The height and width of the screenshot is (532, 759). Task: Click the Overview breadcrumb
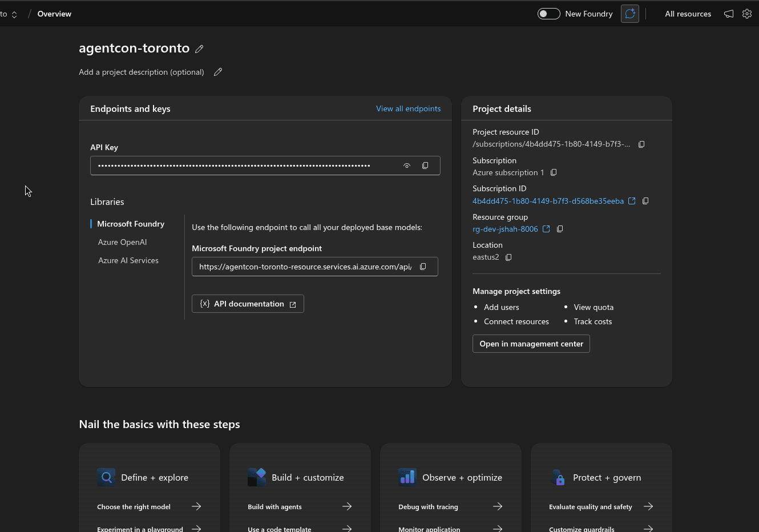[54, 14]
